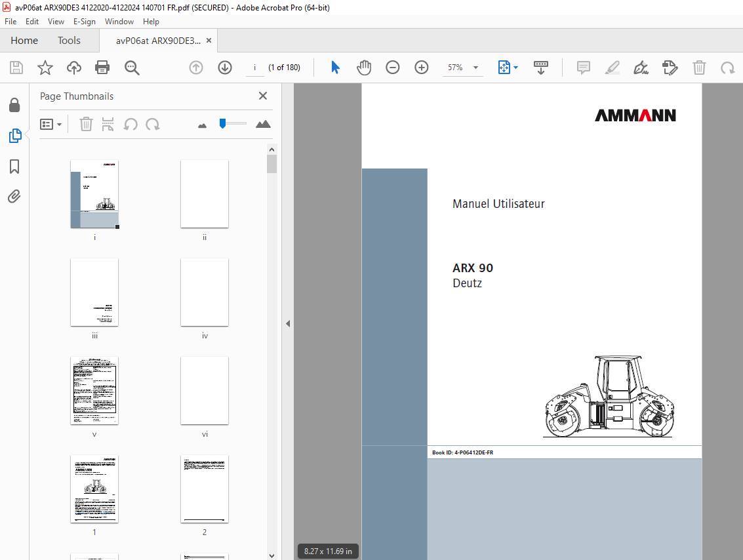Image resolution: width=743 pixels, height=560 pixels.
Task: Open the Attachments paperclip panel
Action: tap(14, 196)
